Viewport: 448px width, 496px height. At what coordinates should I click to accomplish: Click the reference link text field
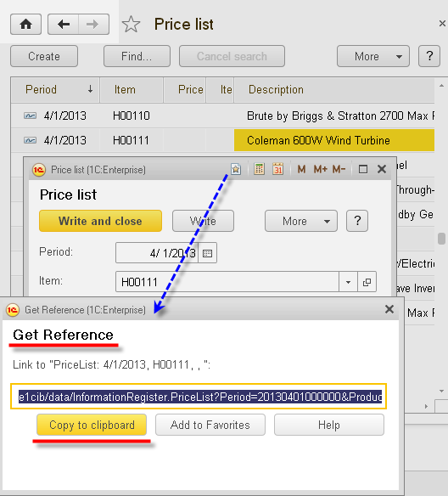(199, 397)
